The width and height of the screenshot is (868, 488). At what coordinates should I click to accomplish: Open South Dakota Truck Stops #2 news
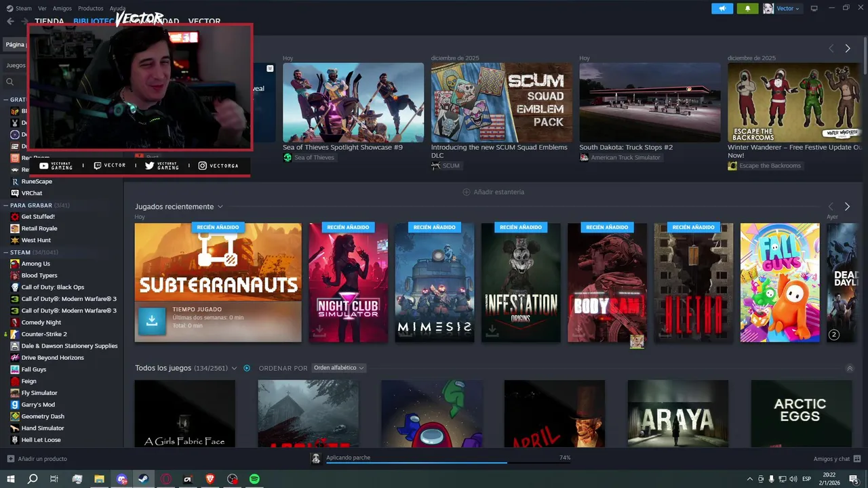(650, 102)
